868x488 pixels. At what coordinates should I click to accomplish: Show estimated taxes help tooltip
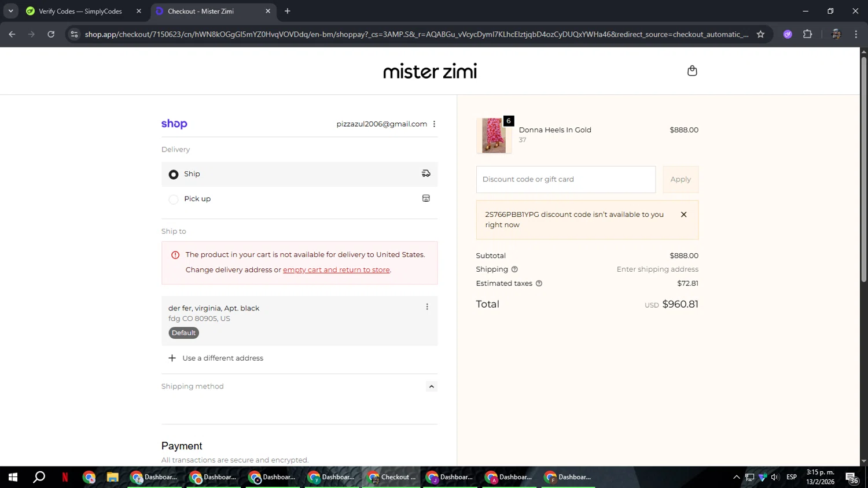pos(539,283)
